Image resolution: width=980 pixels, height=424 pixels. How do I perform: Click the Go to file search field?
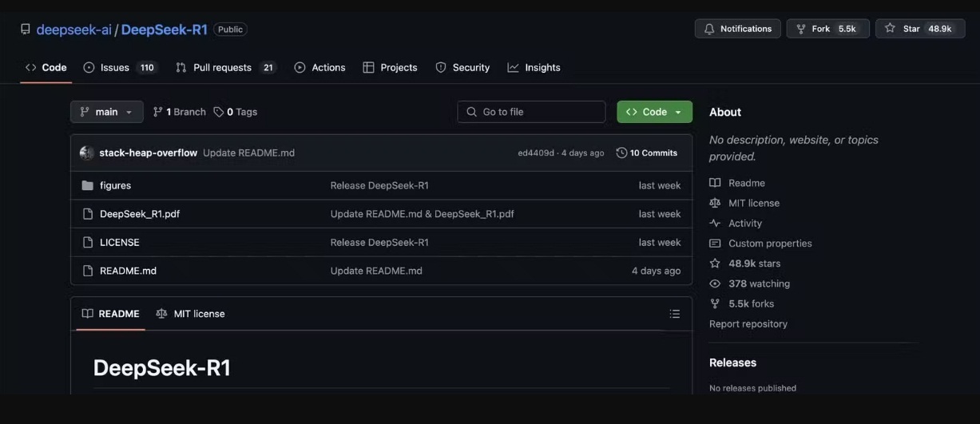coord(531,112)
